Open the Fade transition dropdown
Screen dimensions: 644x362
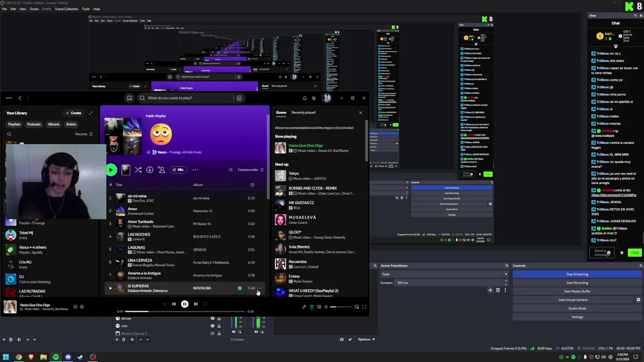point(444,274)
